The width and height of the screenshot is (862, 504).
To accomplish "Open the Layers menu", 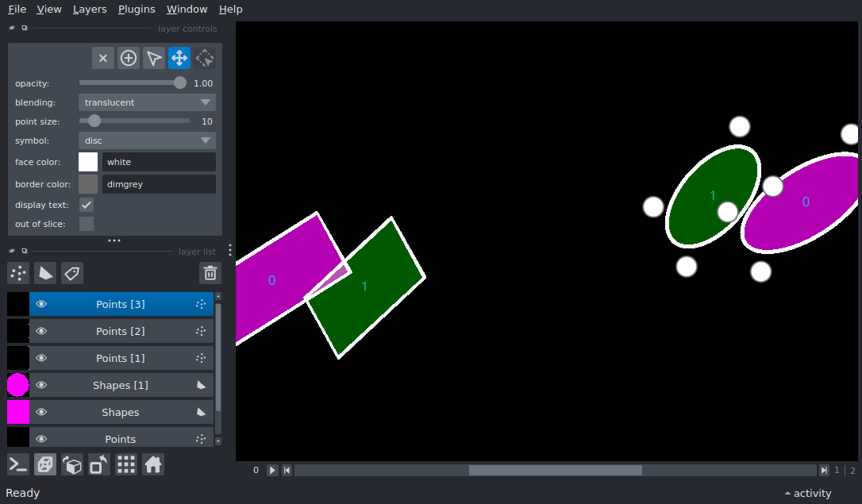I will pyautogui.click(x=90, y=10).
